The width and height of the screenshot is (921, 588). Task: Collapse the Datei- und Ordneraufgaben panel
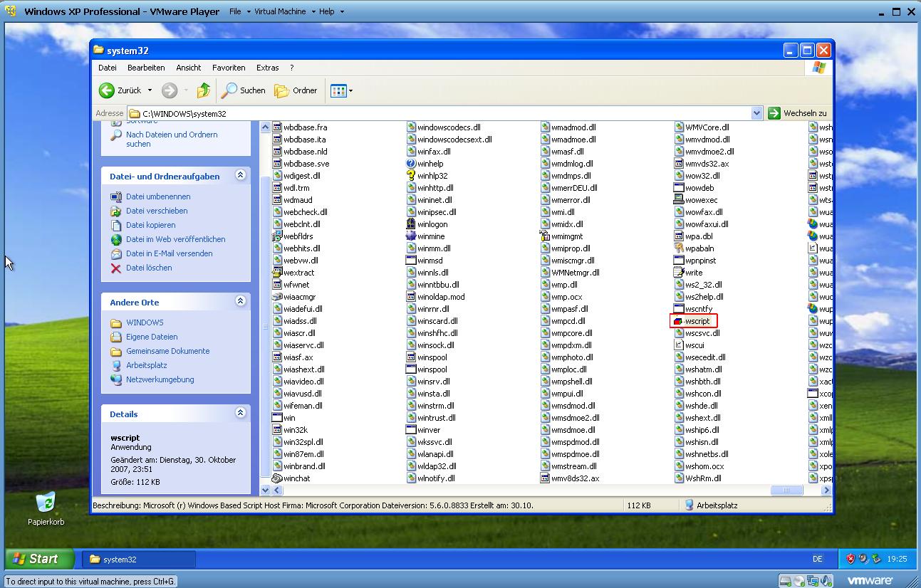240,175
